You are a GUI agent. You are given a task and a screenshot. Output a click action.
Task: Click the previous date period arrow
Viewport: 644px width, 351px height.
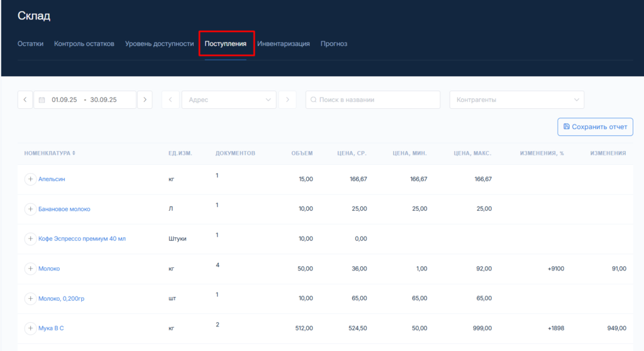click(25, 99)
